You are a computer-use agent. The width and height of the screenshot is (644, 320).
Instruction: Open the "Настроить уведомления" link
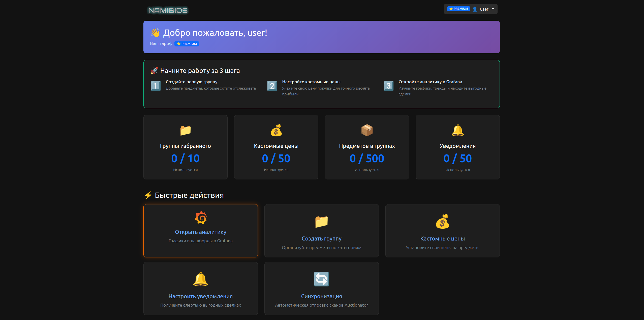coord(201,296)
